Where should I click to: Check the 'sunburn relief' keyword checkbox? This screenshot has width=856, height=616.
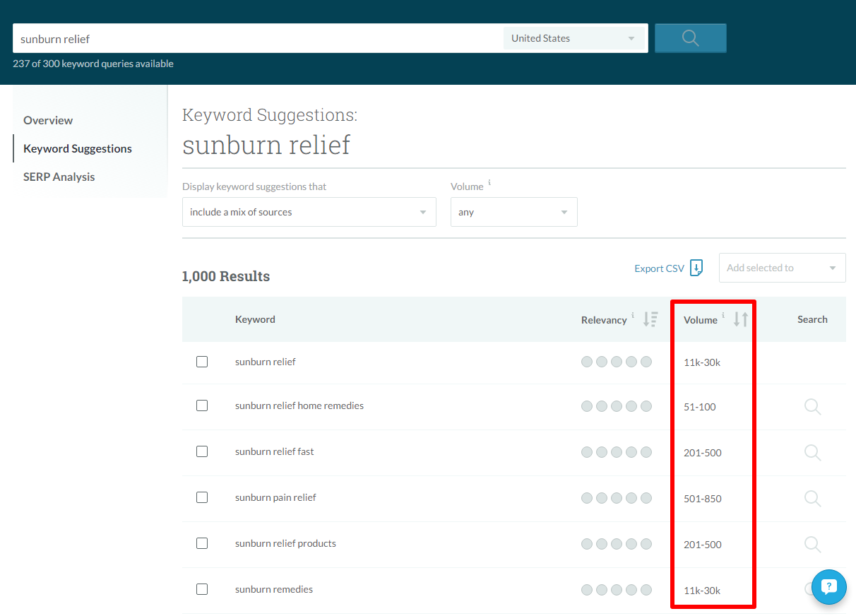(202, 362)
